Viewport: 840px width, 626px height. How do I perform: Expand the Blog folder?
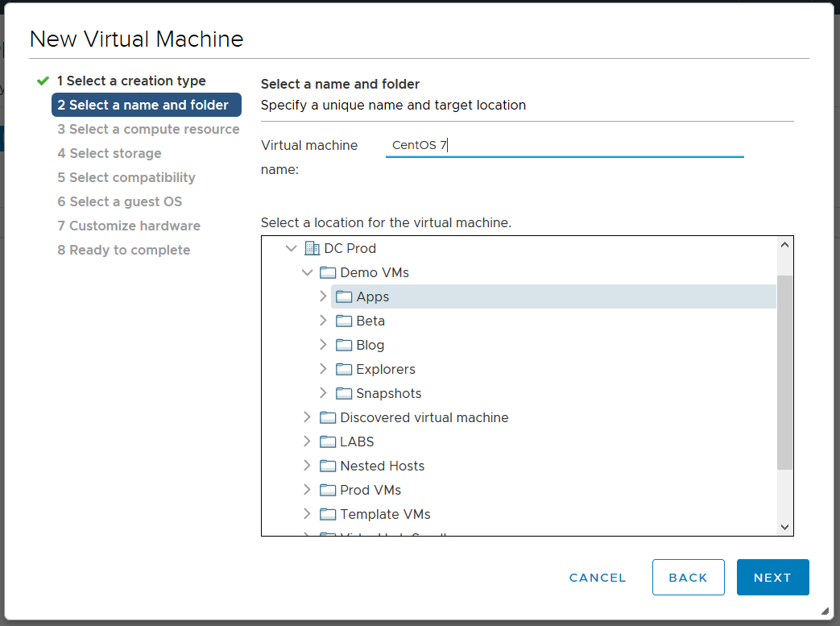point(323,344)
